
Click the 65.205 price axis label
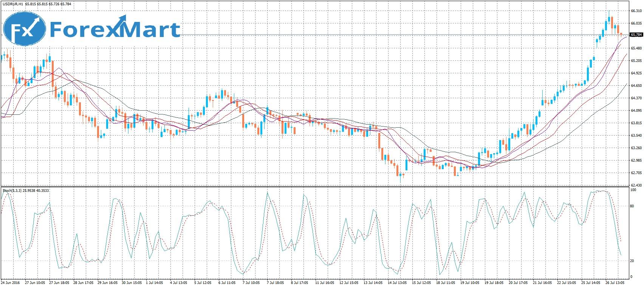point(636,61)
